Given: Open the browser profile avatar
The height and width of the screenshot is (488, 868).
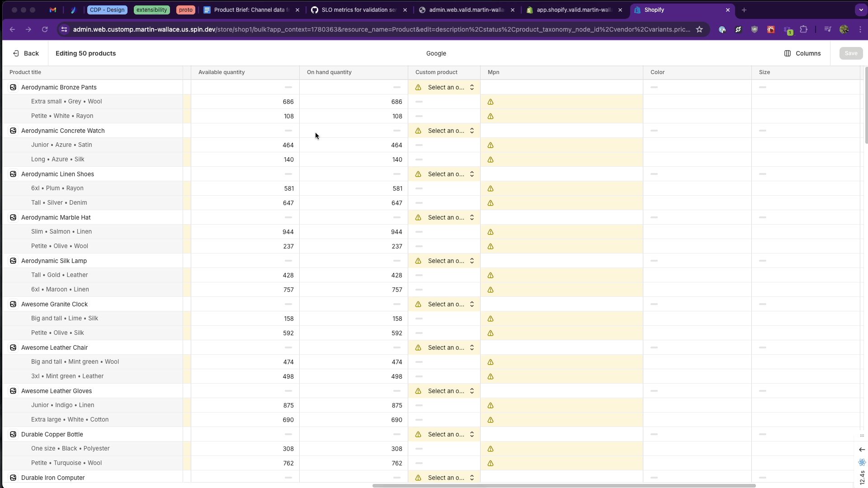Looking at the screenshot, I should coord(844,29).
